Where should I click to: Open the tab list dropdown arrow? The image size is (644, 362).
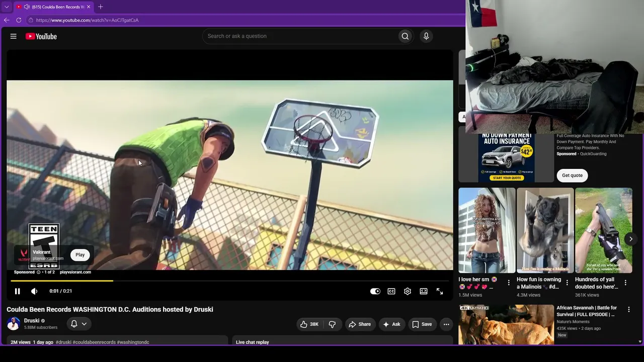point(7,7)
